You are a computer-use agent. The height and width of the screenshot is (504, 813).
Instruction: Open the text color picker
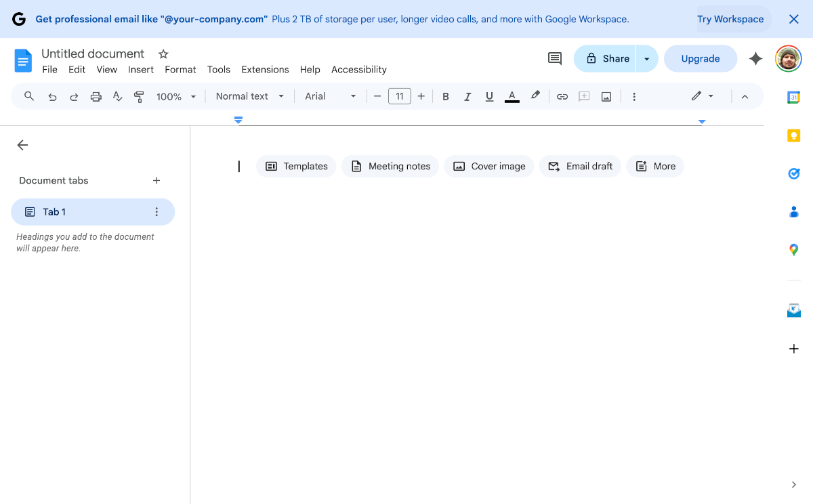coord(512,97)
